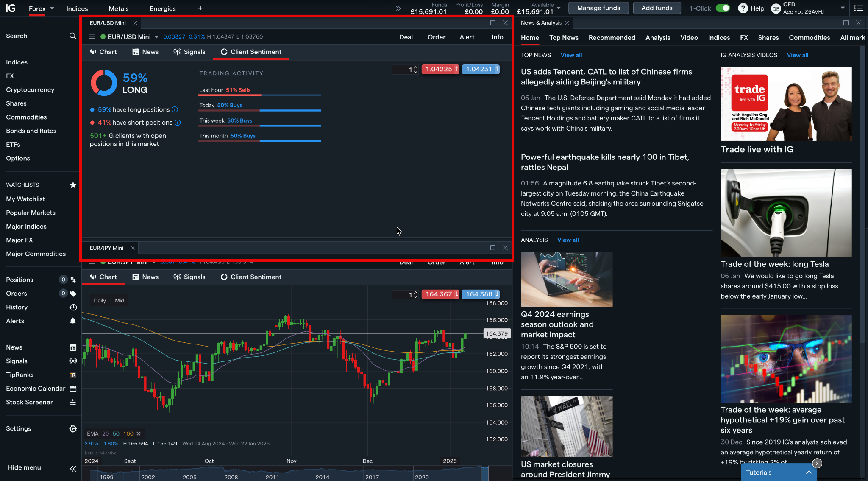Expand the EUR/USD Mini instrument dropdown

point(157,36)
